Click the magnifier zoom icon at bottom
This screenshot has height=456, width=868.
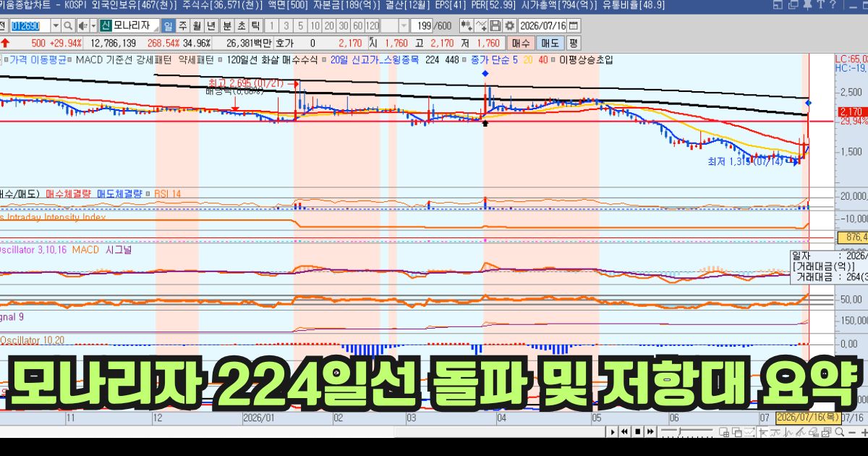pyautogui.click(x=839, y=432)
